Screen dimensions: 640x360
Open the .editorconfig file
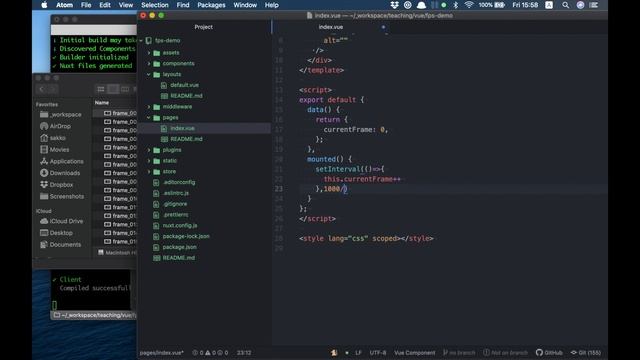tap(179, 182)
